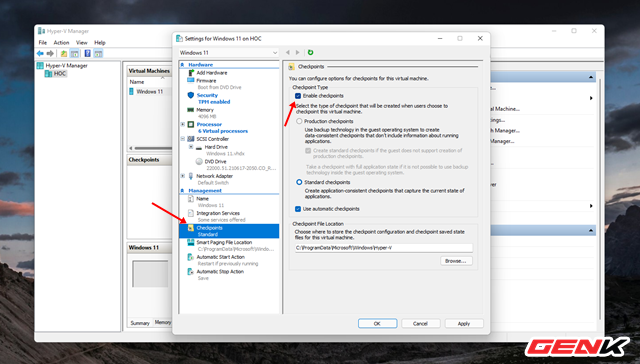640x364 pixels.
Task: Click the next-page arrow in Settings dialog
Action: [x=298, y=52]
